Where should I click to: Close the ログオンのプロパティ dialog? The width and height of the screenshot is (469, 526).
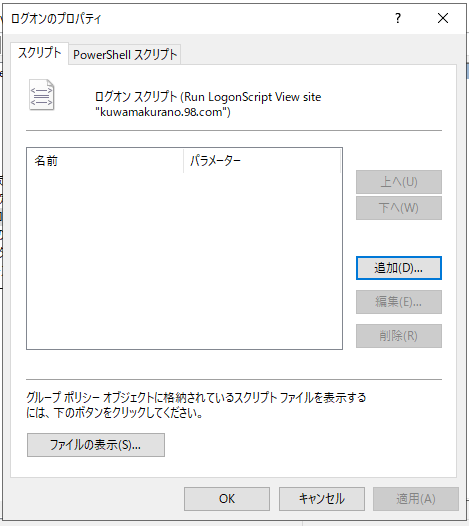[443, 18]
